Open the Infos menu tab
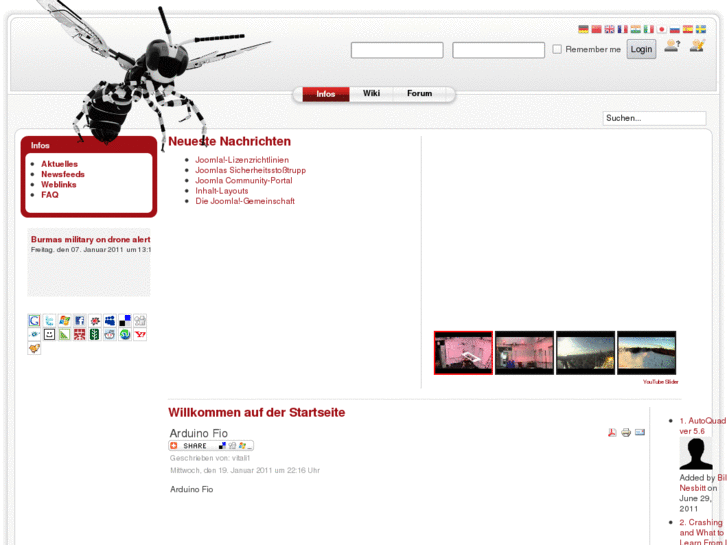This screenshot has width=727, height=545. tap(325, 94)
